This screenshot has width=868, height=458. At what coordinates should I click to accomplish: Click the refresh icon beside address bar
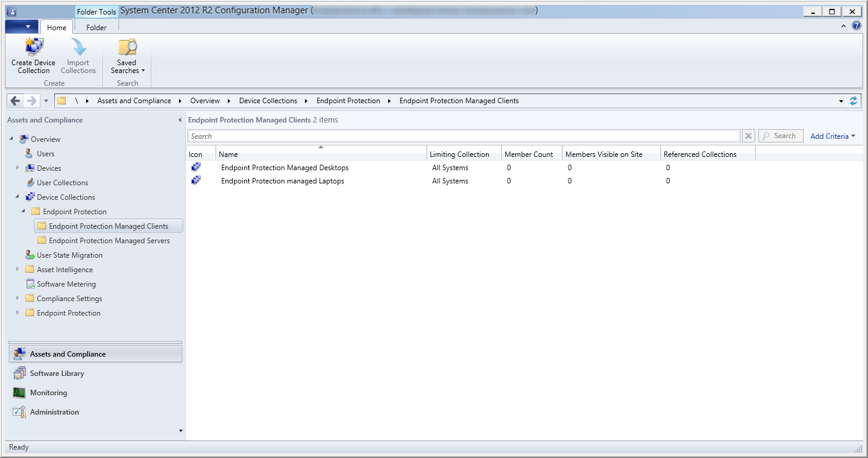point(854,101)
